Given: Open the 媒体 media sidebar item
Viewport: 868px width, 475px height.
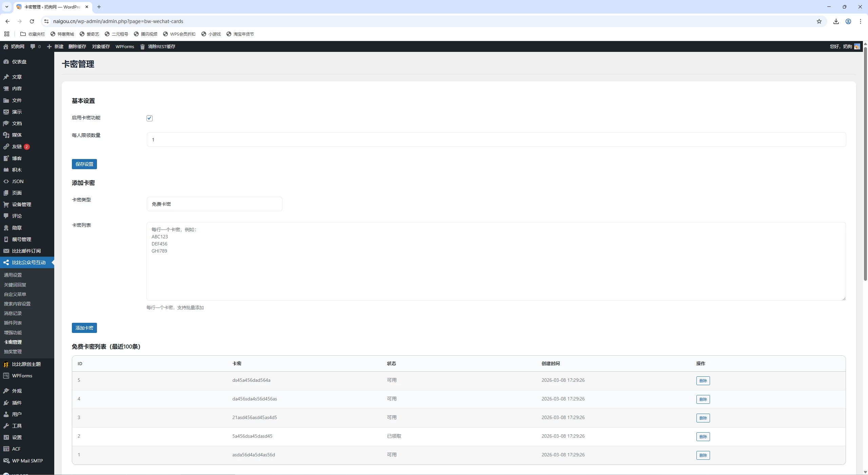Looking at the screenshot, I should click(x=17, y=135).
